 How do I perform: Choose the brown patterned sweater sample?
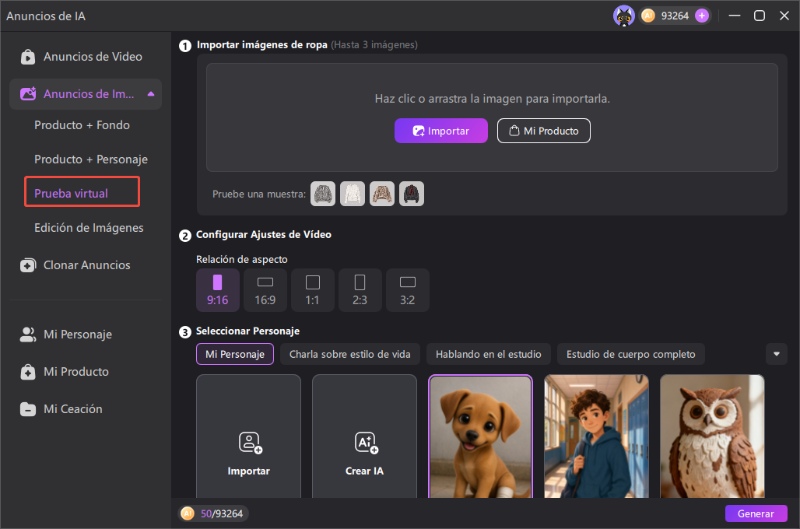point(382,194)
